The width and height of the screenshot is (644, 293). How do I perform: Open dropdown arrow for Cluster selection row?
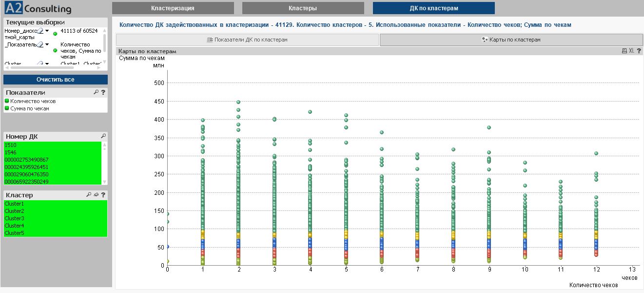click(47, 63)
